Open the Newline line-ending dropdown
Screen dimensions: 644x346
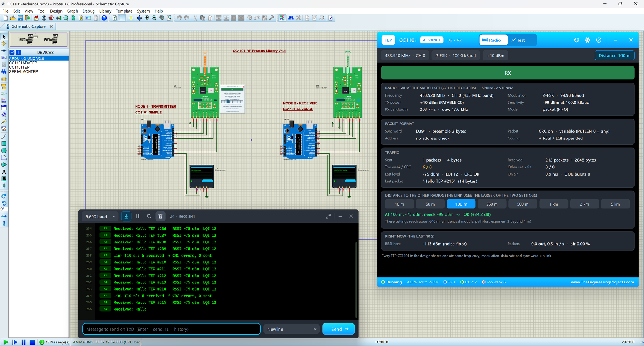292,329
